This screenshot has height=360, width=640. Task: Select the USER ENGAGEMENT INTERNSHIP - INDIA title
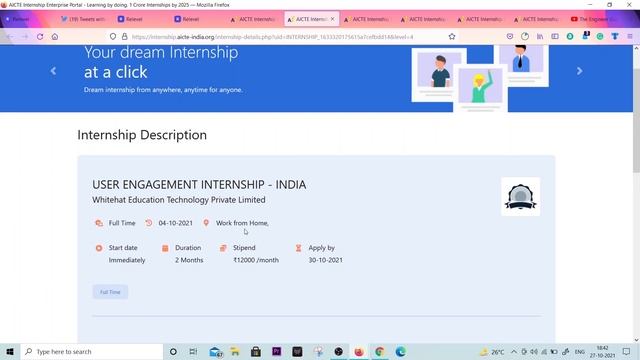199,184
